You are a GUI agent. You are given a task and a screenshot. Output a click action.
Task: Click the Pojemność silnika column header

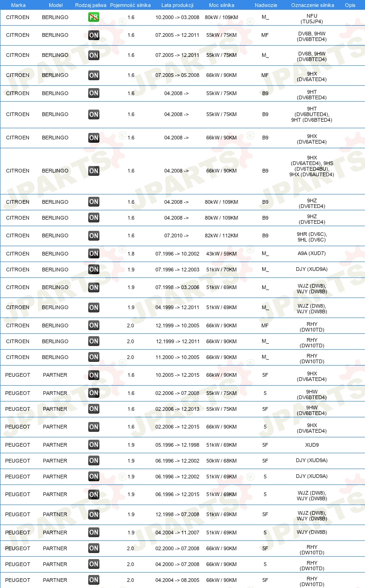[x=130, y=5]
